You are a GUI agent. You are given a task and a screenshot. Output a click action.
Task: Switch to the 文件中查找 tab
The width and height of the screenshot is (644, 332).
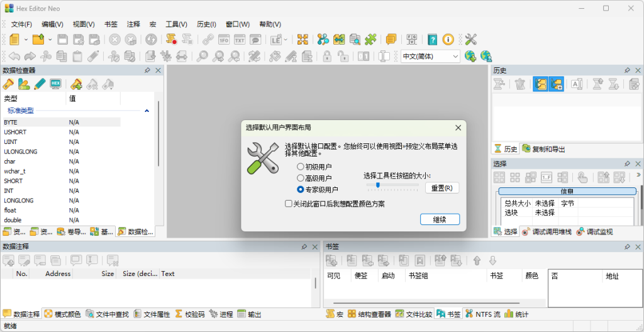click(x=107, y=314)
